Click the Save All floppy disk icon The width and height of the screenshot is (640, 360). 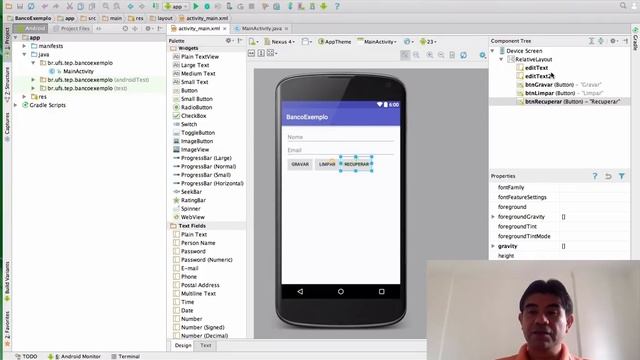[20, 6]
